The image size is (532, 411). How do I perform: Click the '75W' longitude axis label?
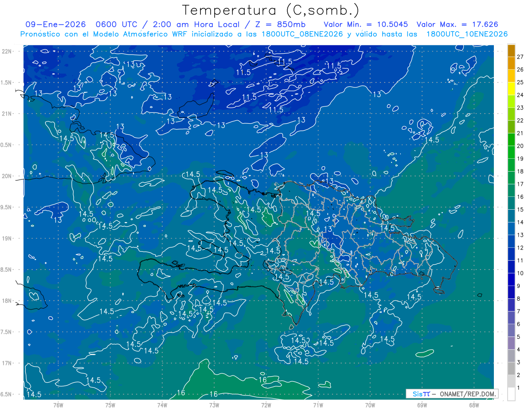pos(110,405)
